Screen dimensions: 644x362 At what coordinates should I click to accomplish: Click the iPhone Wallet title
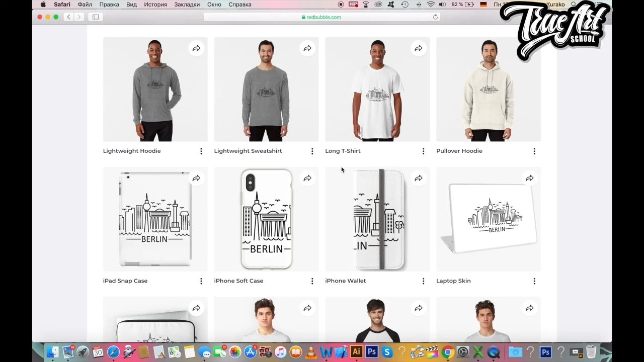346,281
